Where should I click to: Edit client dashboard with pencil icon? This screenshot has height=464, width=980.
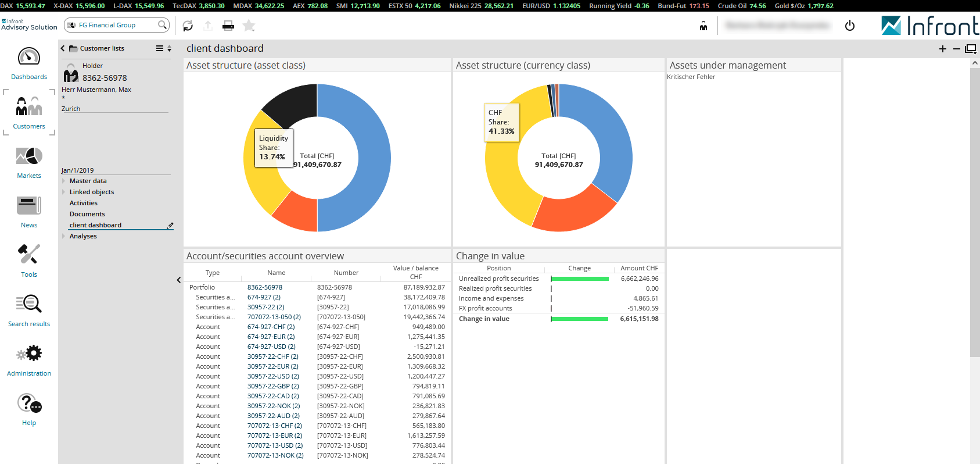click(x=170, y=226)
